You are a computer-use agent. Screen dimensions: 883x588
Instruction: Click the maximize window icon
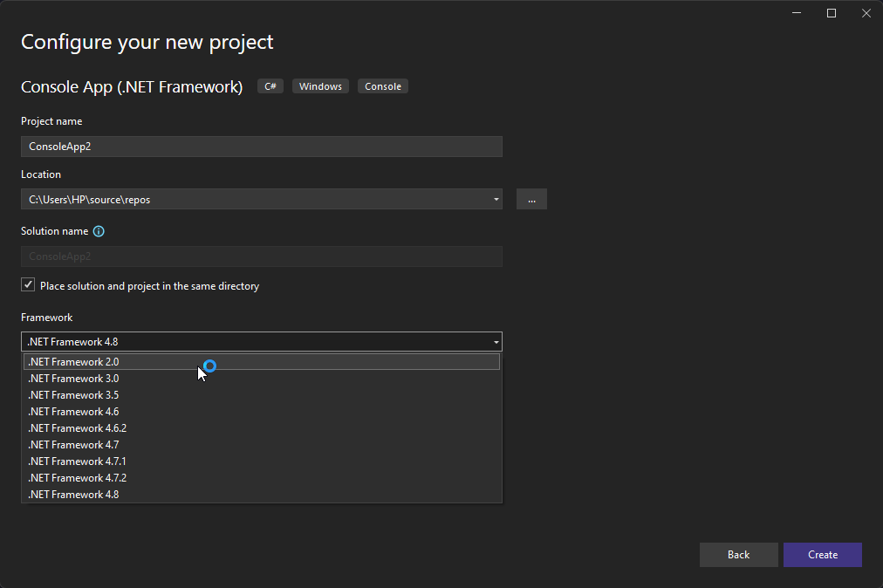(831, 13)
